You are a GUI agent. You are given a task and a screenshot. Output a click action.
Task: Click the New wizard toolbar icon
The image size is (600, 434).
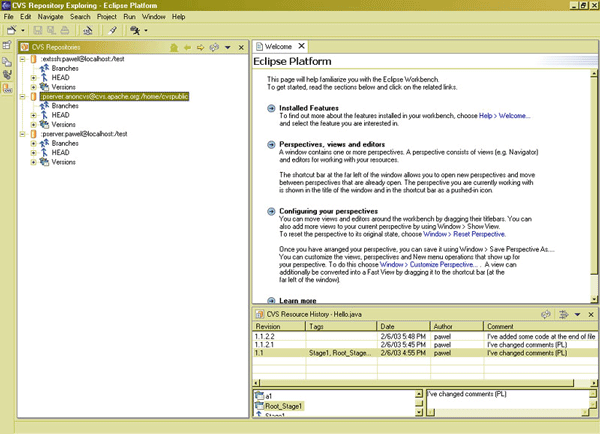pos(11,30)
